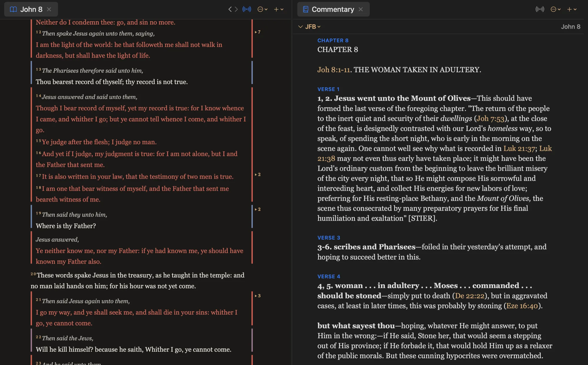Viewport: 588px width, 365px height.
Task: Click the VERSE 3 heading
Action: pos(329,238)
